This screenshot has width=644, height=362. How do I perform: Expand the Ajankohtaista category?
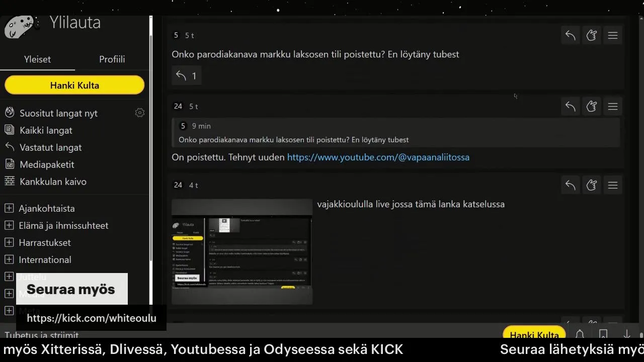point(9,208)
